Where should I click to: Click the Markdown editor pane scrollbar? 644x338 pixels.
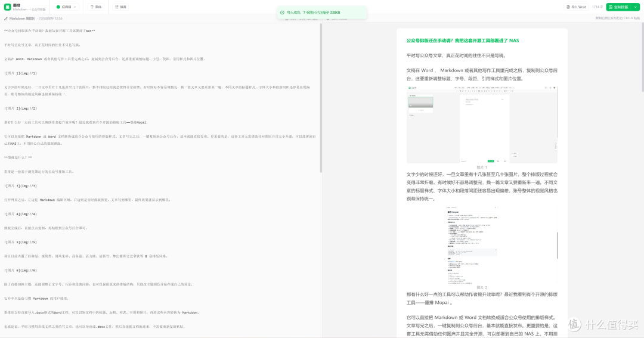click(x=321, y=98)
